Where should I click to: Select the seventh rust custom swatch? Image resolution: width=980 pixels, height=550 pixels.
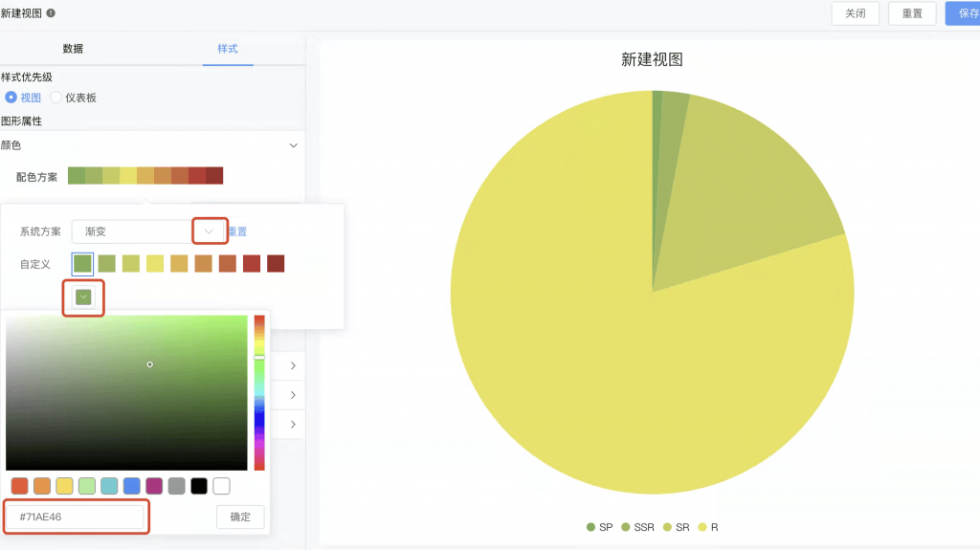pyautogui.click(x=228, y=264)
